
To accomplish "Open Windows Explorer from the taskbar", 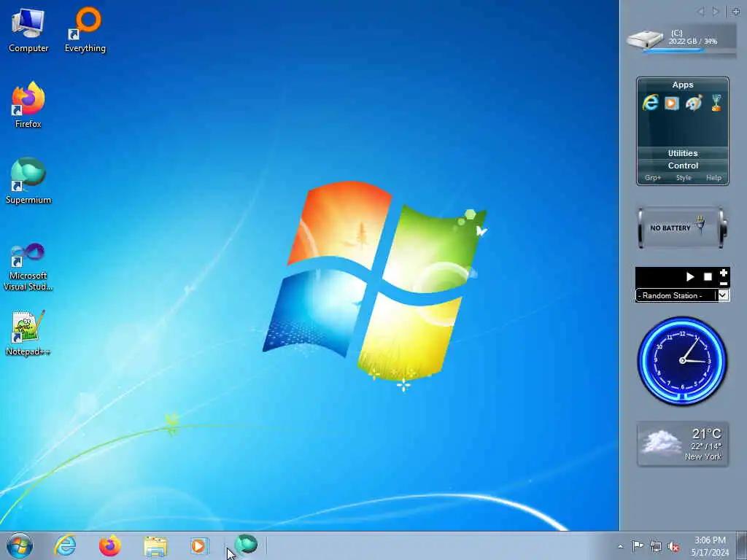I will 155,546.
